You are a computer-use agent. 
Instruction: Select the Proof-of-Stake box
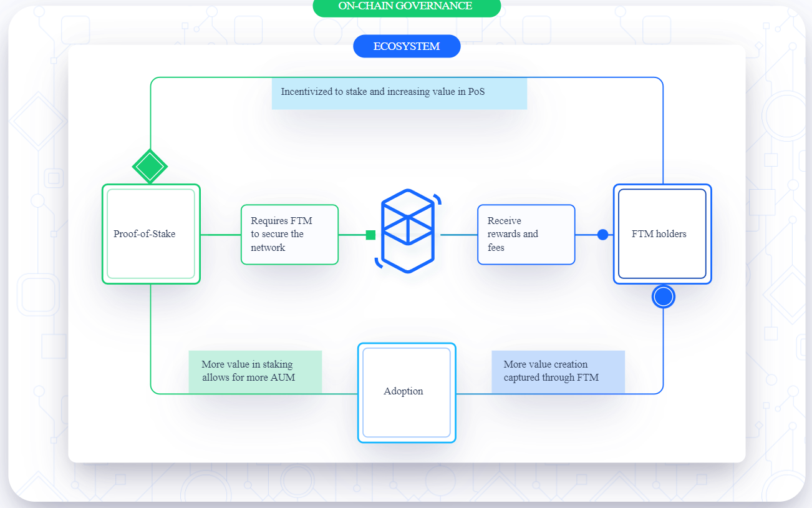151,234
